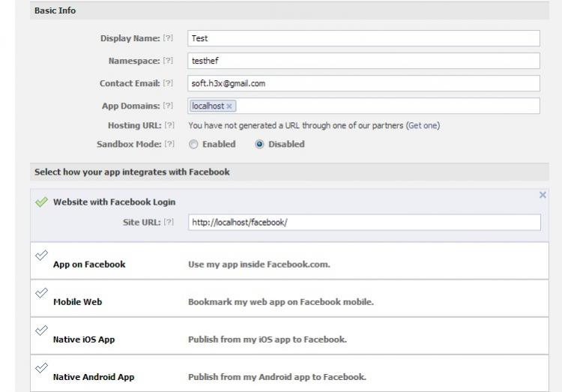Set Sandbox Mode to Enabled

[x=193, y=144]
